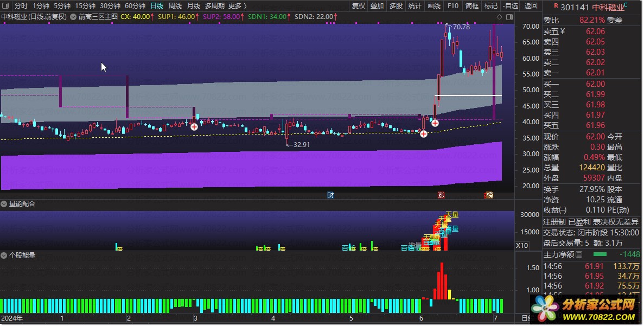Click the 委比 82.21% value

592,20
